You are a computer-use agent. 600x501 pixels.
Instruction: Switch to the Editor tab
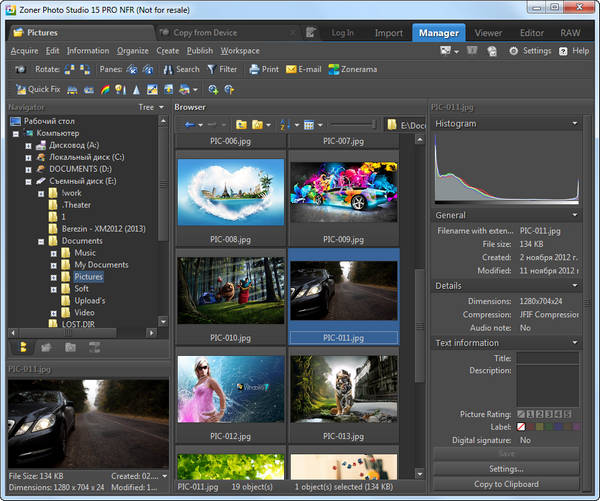coord(531,32)
